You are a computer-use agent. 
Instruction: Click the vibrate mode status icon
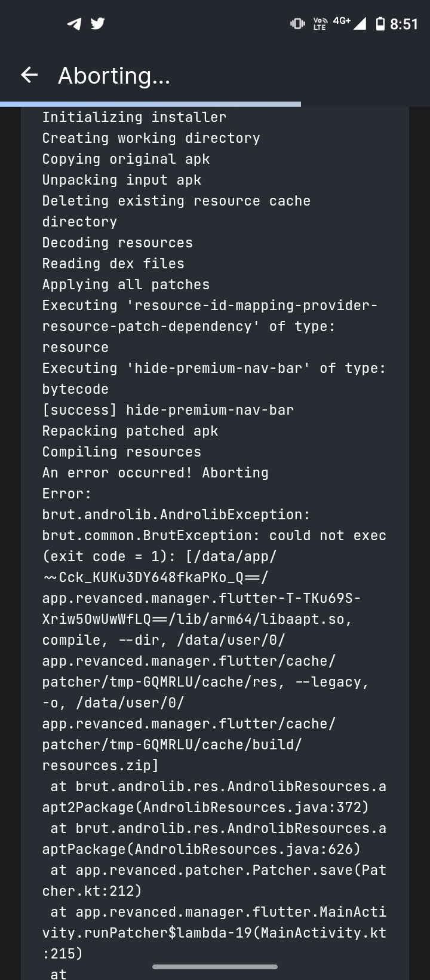pos(297,24)
